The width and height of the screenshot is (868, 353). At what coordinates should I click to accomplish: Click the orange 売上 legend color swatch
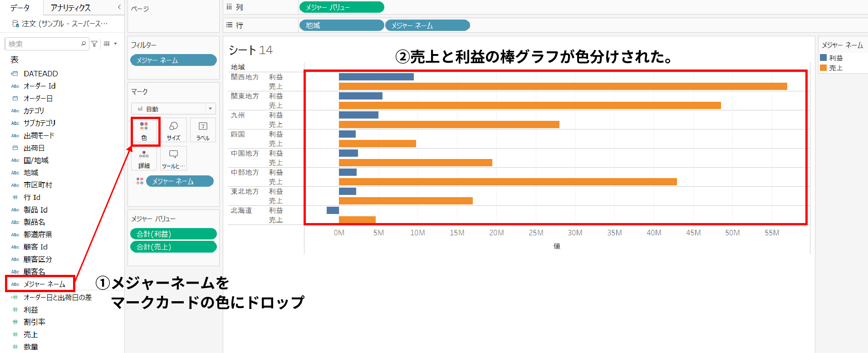[x=823, y=68]
